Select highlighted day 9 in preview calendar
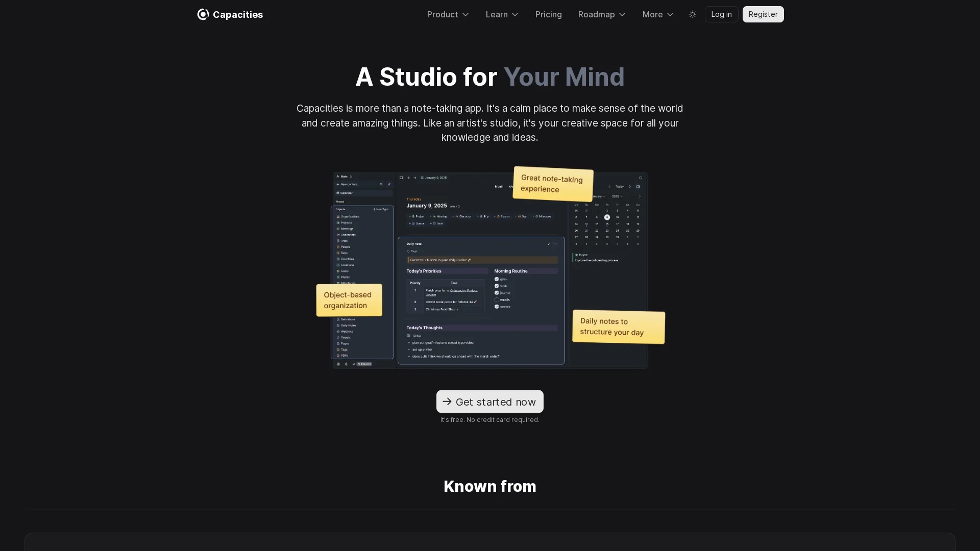This screenshot has width=980, height=551. point(607,217)
